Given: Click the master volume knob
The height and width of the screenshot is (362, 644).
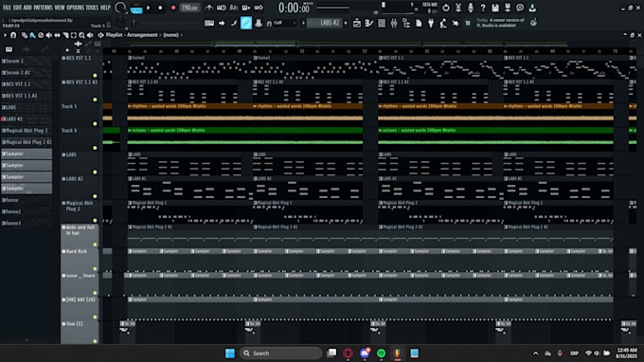Looking at the screenshot, I should [120, 8].
